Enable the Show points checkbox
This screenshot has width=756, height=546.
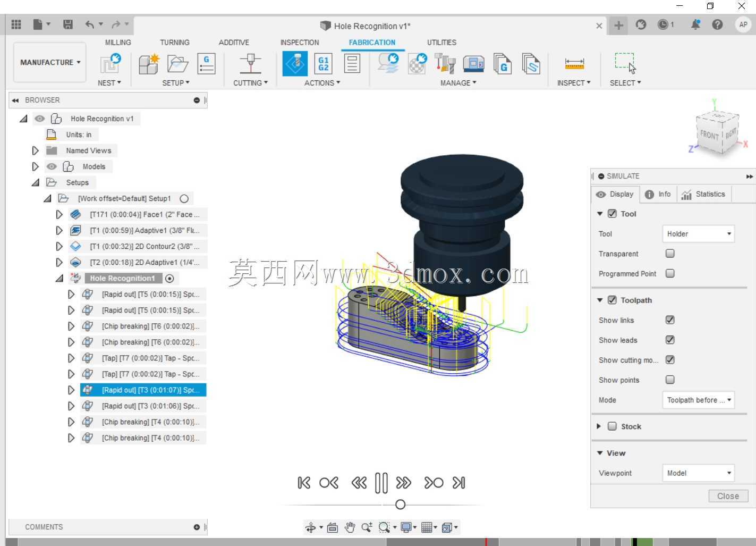(670, 380)
